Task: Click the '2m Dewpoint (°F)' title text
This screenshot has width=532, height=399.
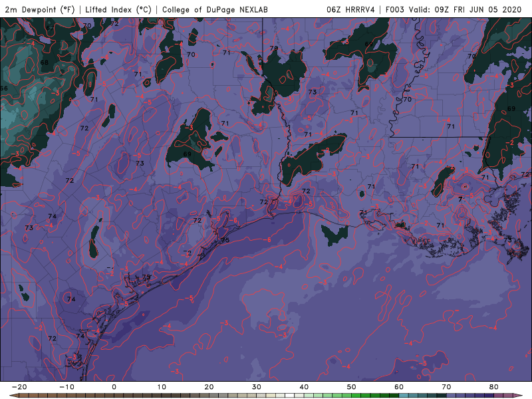Action: coord(39,9)
